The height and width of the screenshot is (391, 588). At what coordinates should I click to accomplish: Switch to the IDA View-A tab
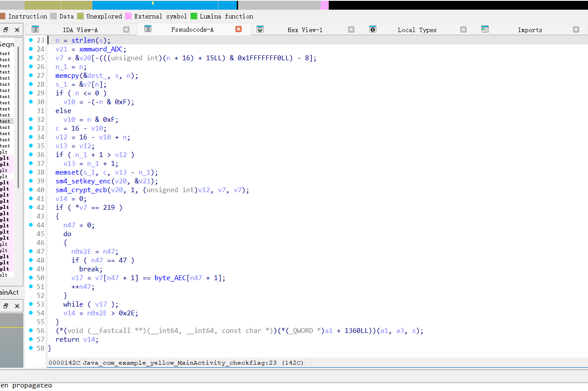[x=81, y=30]
